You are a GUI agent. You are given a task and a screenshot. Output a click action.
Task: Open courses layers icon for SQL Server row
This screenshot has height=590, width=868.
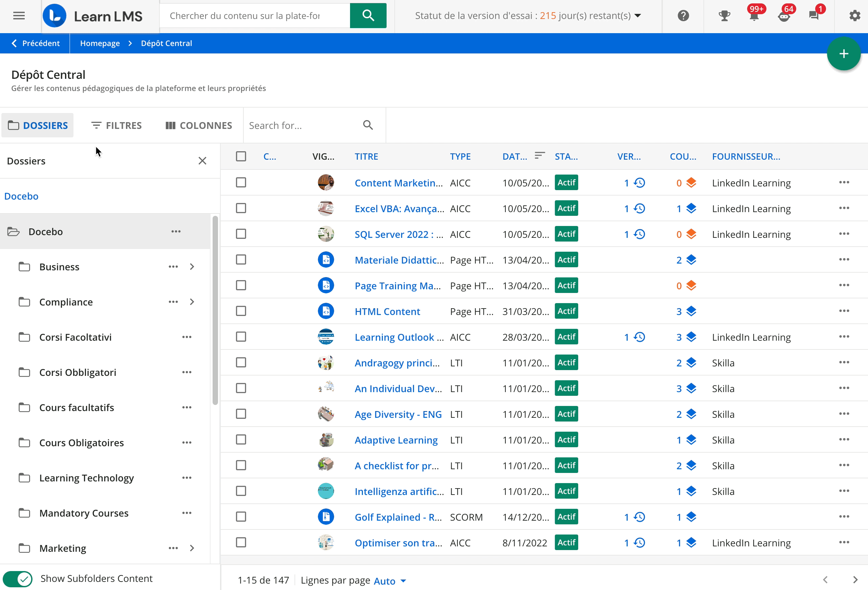[691, 234]
